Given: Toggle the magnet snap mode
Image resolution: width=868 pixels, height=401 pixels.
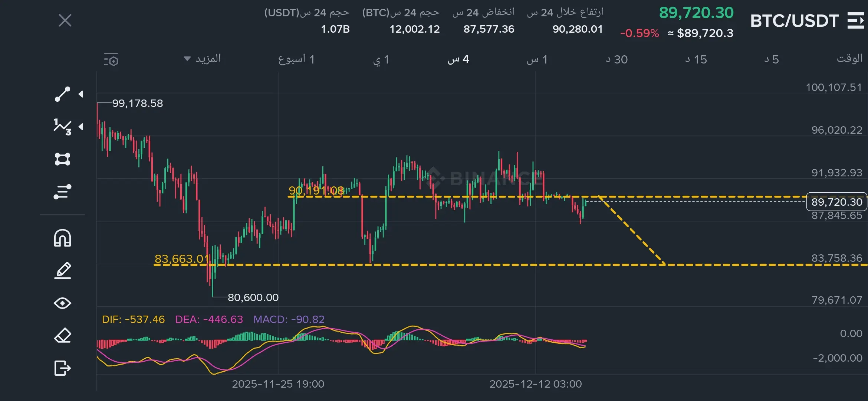Looking at the screenshot, I should pyautogui.click(x=62, y=238).
